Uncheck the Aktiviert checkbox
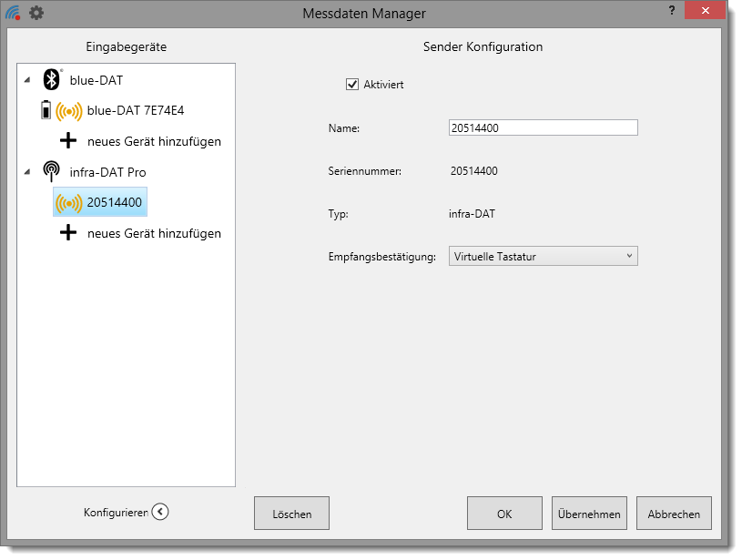The width and height of the screenshot is (742, 560). tap(352, 85)
